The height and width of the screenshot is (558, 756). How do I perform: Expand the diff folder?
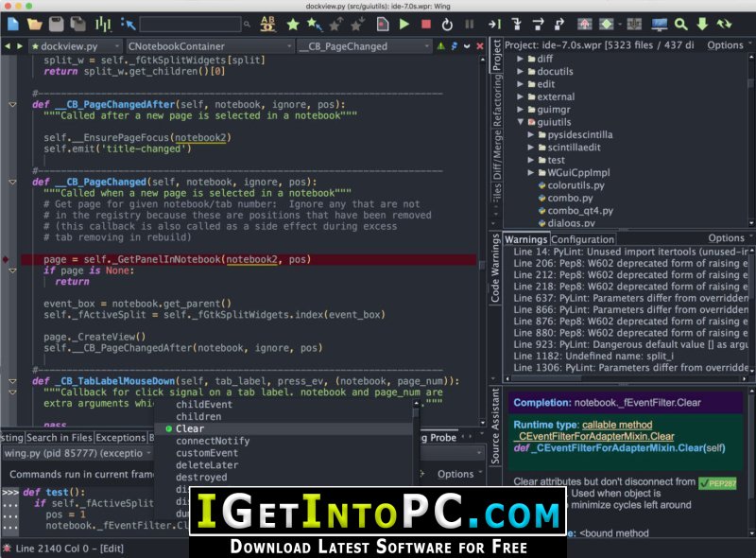[520, 59]
